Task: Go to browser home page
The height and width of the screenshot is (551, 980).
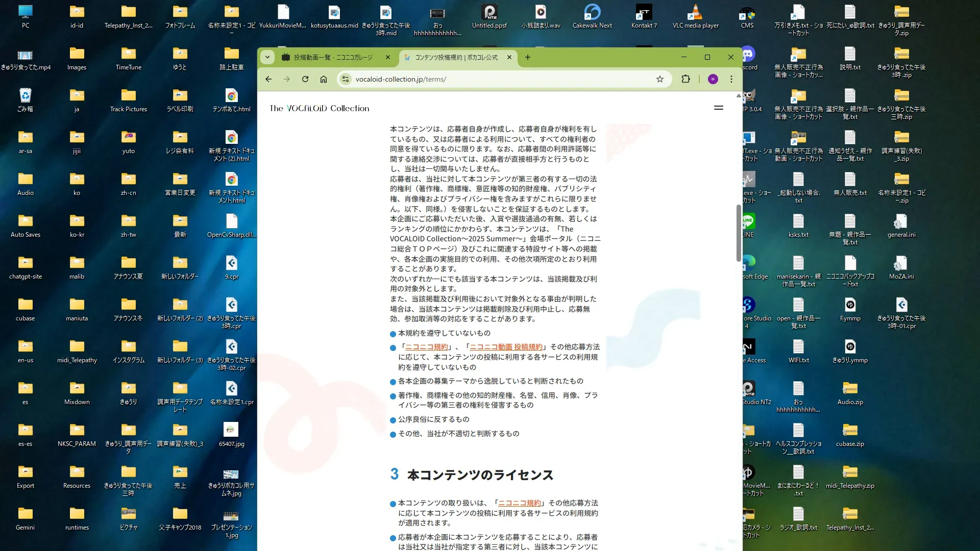Action: pos(324,79)
